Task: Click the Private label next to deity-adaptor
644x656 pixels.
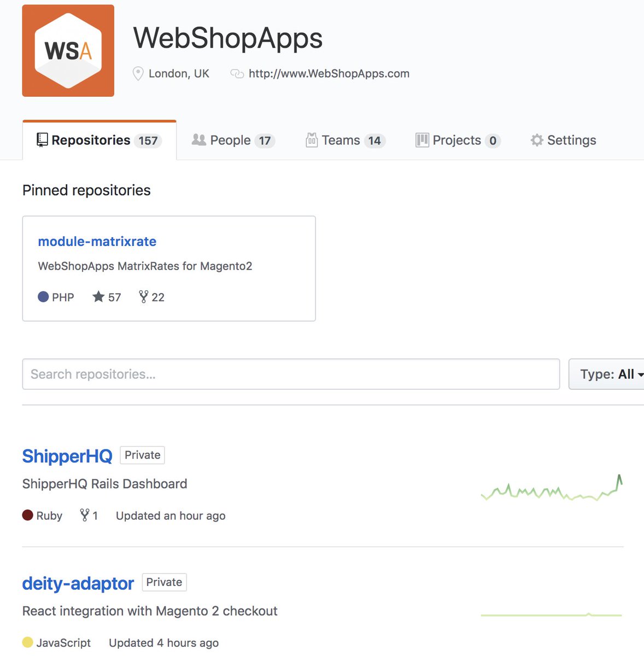Action: pos(165,582)
